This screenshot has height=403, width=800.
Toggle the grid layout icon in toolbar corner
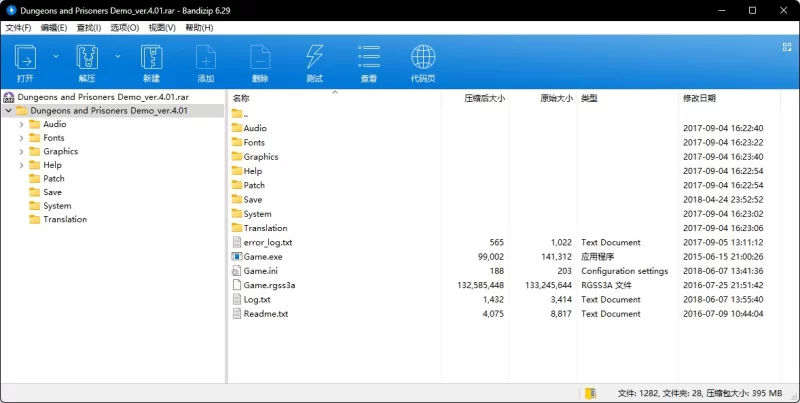787,47
